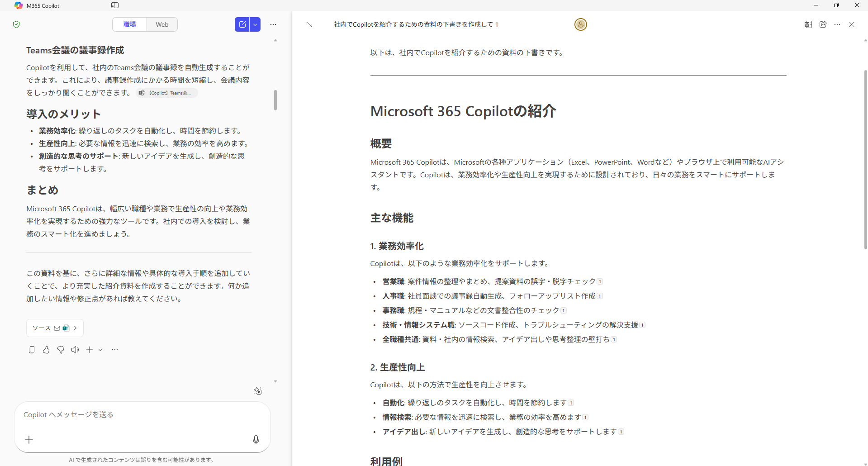Open citation 1 after 情報検索 bullet

point(585,417)
